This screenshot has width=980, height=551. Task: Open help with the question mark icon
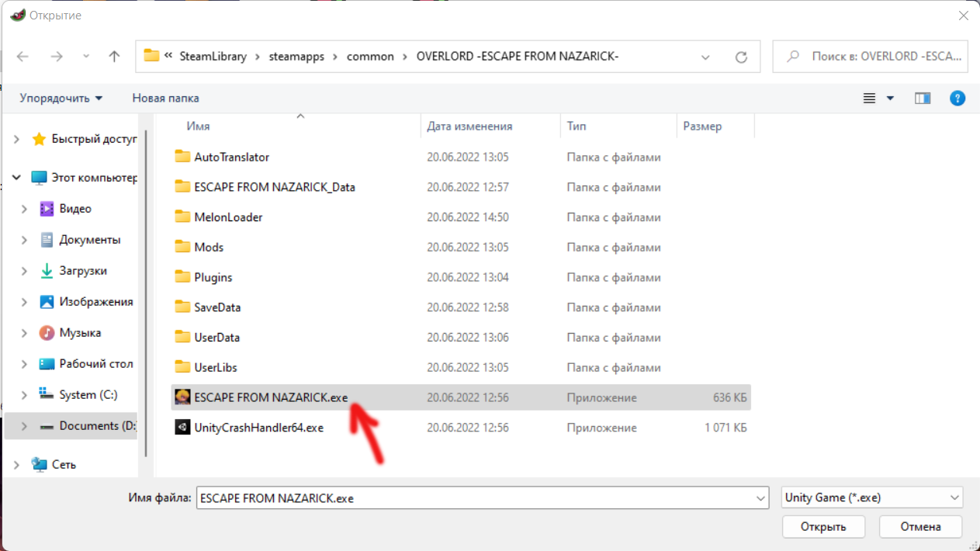click(957, 99)
